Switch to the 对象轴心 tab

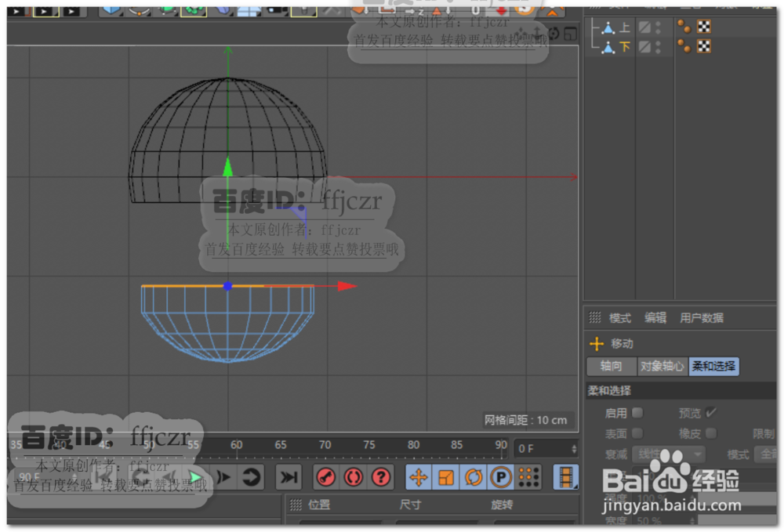click(x=662, y=366)
